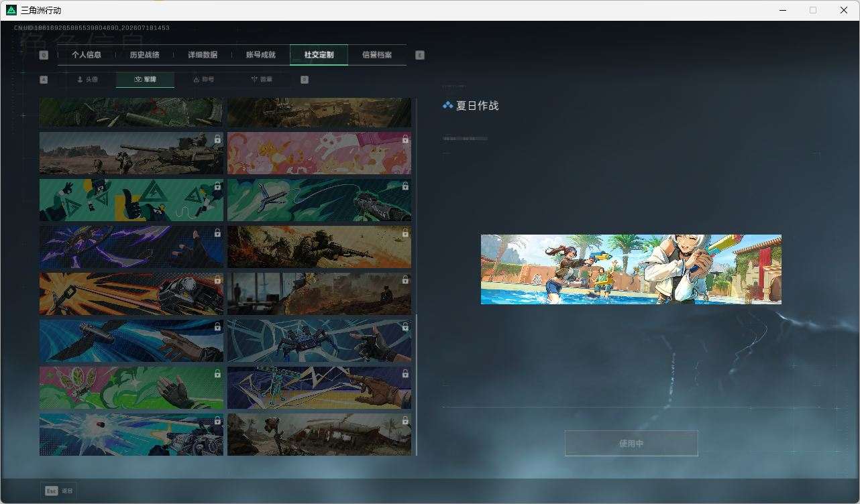The width and height of the screenshot is (860, 504).
Task: Open the 详细数据 tab
Action: (x=203, y=55)
